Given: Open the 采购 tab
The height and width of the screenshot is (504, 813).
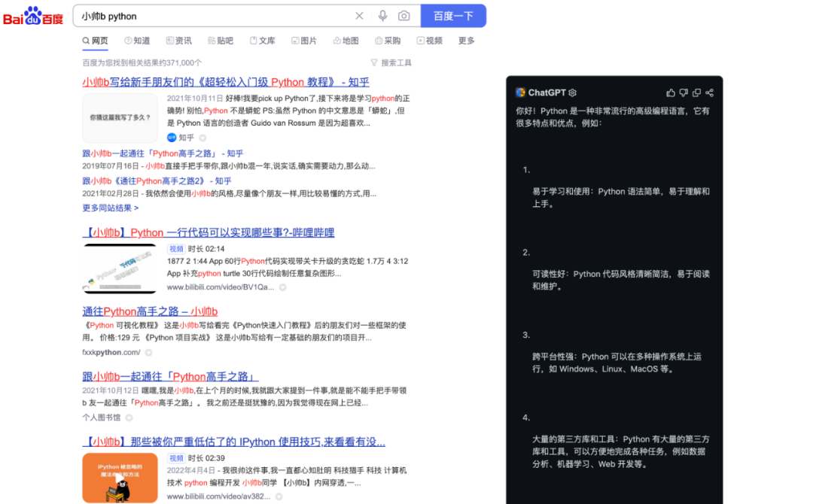Looking at the screenshot, I should coord(388,41).
